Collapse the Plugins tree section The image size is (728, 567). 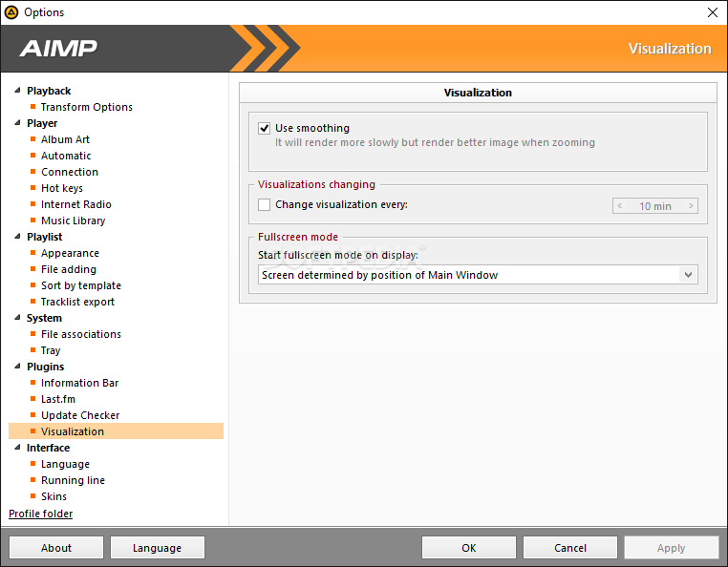click(17, 367)
